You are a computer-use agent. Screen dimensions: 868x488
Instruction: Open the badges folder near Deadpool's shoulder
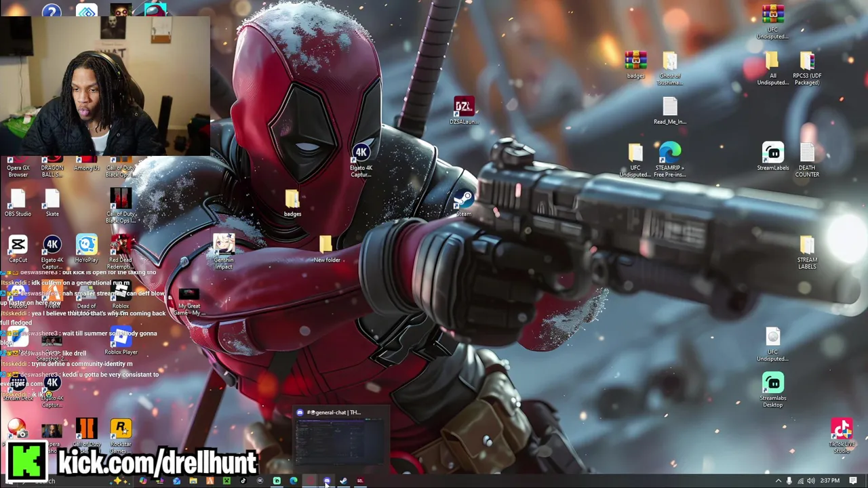point(292,203)
